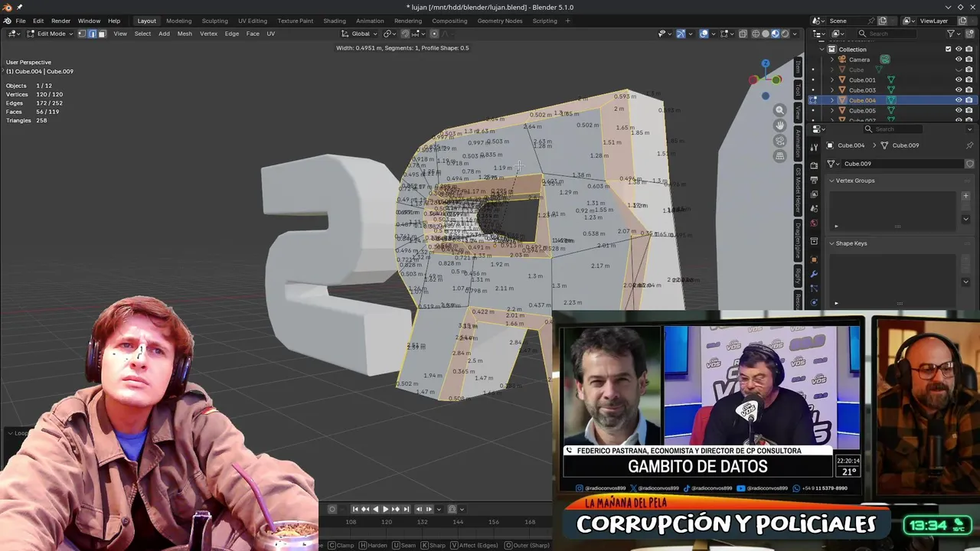Image resolution: width=980 pixels, height=551 pixels.
Task: Open the Vertex menu
Action: coord(208,34)
